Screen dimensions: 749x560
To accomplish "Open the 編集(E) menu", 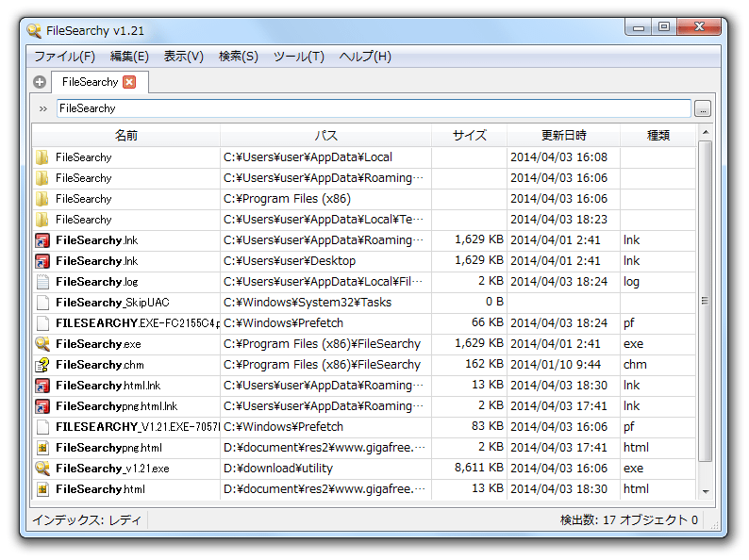I will [x=129, y=57].
